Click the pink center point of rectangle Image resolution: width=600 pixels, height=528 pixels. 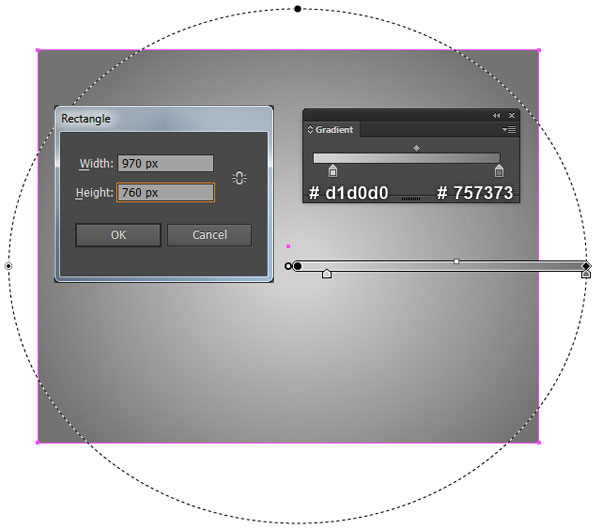coord(288,246)
